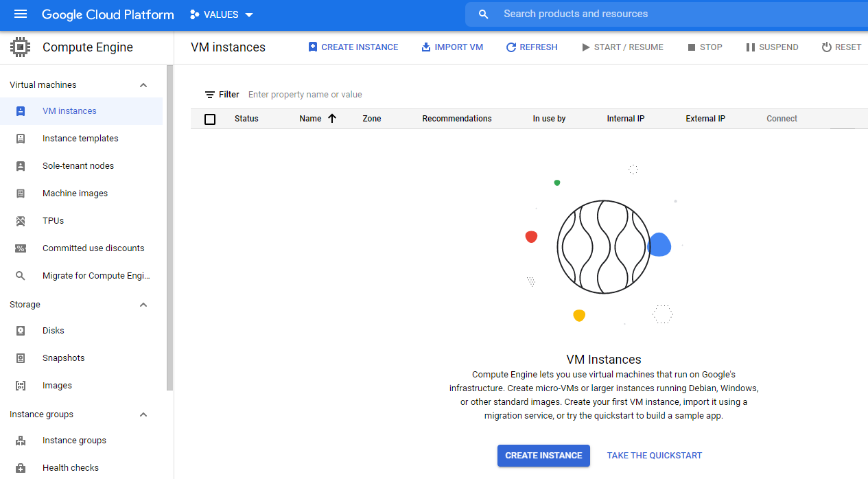Click the Migrate for Compute Engine magnifier icon
Screen dimensions: 868x479
click(x=21, y=276)
